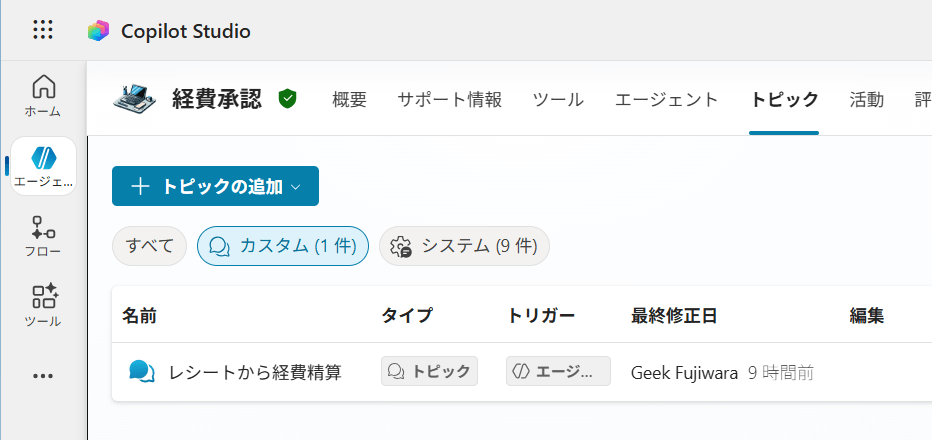Click the トリガー badge in the topic row
The width and height of the screenshot is (932, 440).
point(558,372)
